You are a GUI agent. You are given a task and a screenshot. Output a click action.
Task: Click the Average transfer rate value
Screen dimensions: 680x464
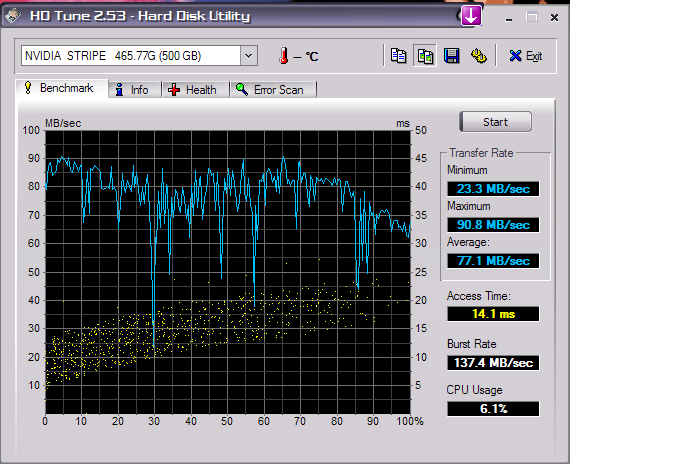pos(492,261)
